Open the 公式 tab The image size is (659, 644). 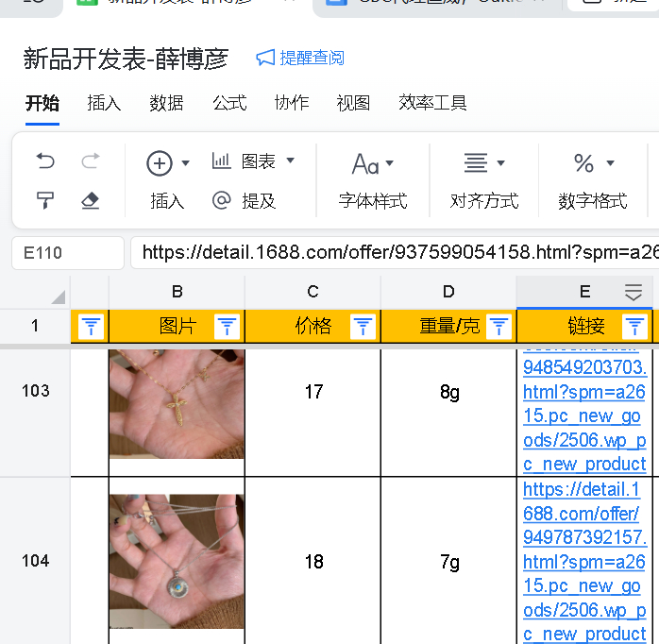point(229,103)
